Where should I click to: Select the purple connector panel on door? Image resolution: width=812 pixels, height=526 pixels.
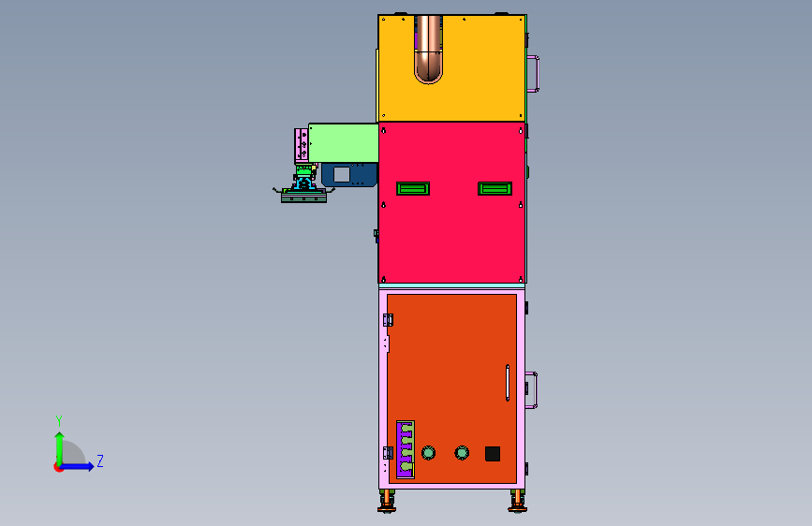point(405,449)
